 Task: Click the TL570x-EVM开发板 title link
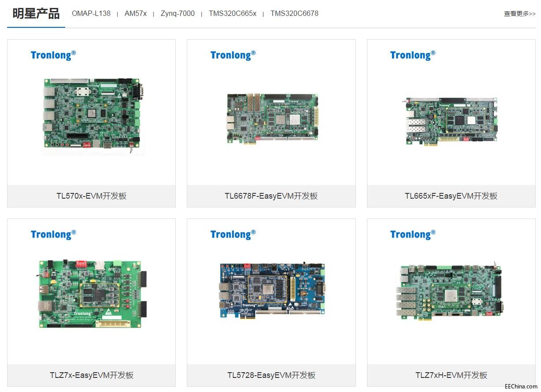pyautogui.click(x=91, y=196)
